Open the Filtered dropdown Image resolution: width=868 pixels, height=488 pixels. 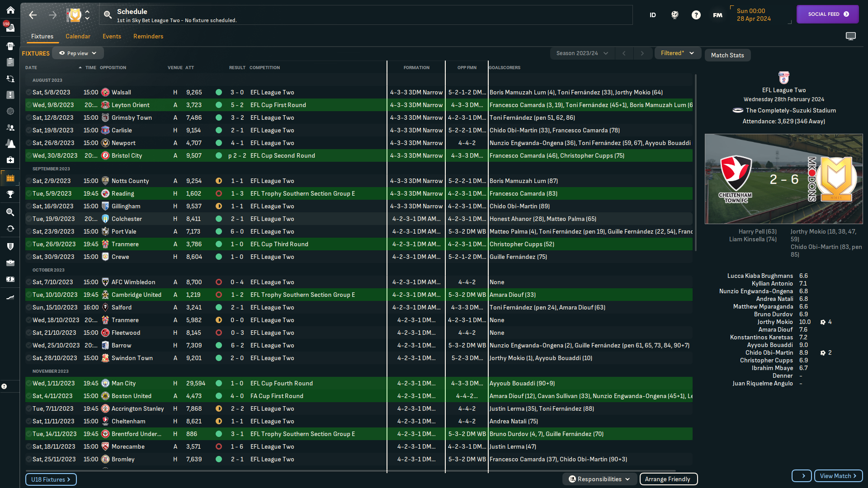pyautogui.click(x=677, y=53)
